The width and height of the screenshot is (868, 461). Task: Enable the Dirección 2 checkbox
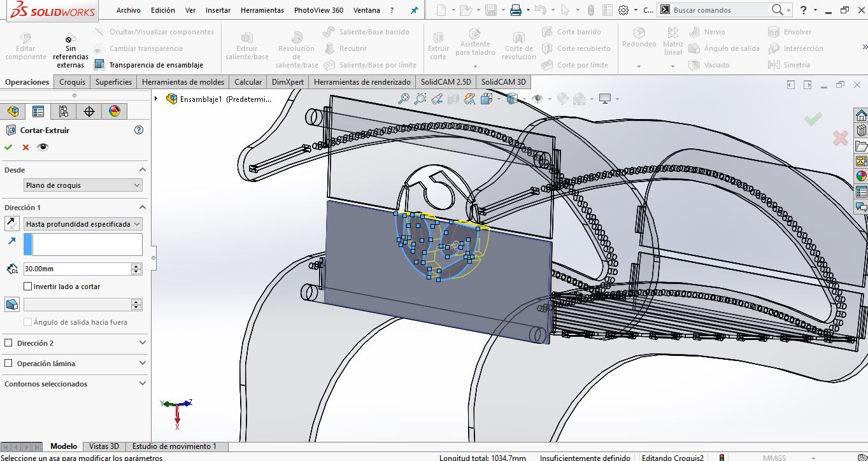point(8,343)
